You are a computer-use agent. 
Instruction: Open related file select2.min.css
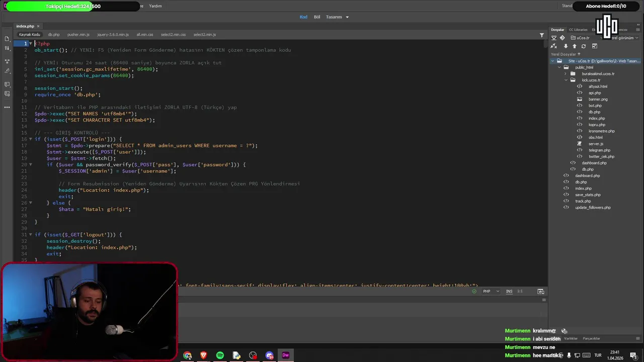click(173, 35)
